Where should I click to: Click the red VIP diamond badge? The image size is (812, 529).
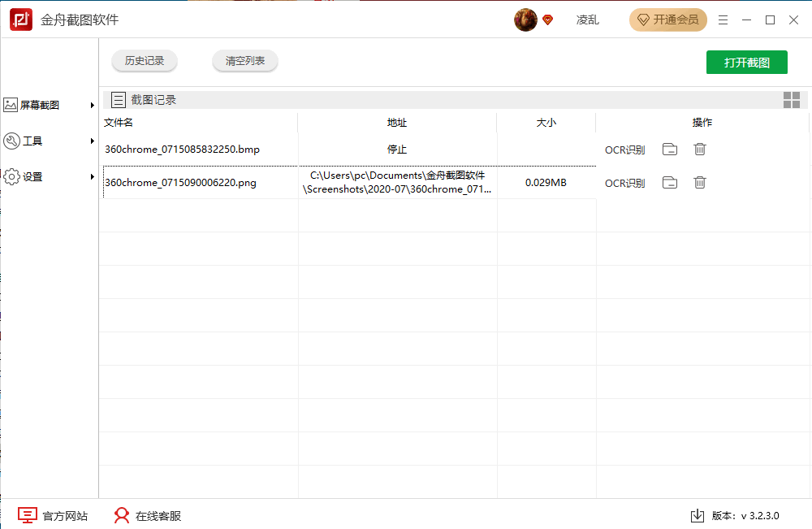coord(547,20)
